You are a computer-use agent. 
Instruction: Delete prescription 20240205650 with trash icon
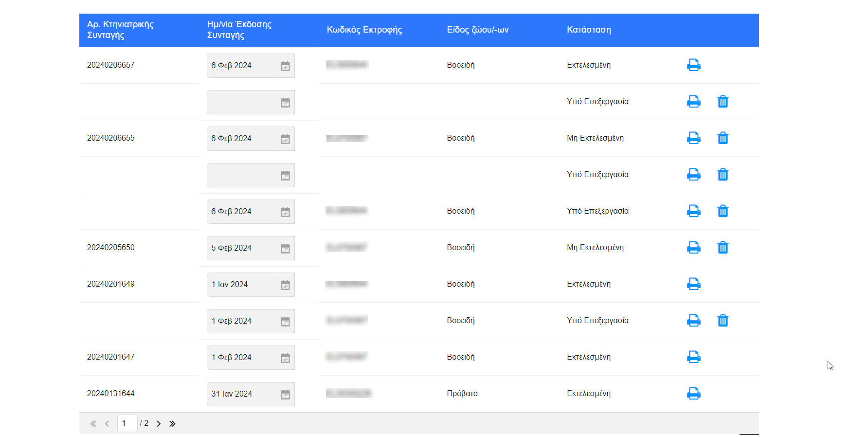point(723,247)
